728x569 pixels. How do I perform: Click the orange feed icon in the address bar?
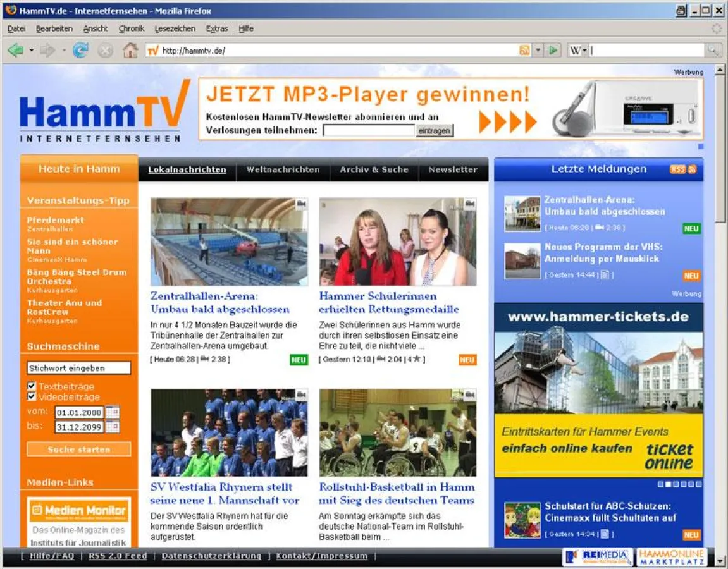pos(525,49)
